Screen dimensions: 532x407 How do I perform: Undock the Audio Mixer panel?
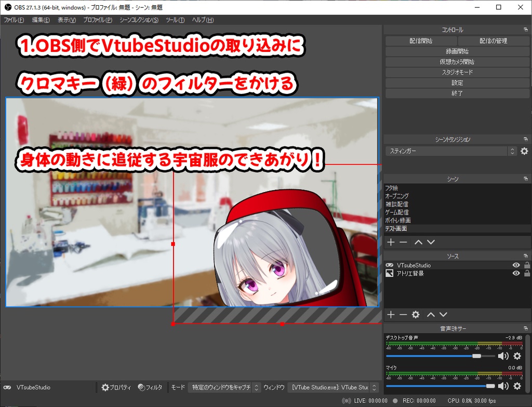click(x=526, y=328)
